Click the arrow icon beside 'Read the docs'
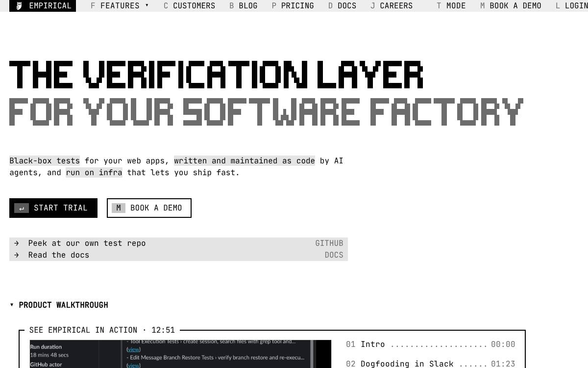Screen dimensions: 588x368 pyautogui.click(x=17, y=255)
